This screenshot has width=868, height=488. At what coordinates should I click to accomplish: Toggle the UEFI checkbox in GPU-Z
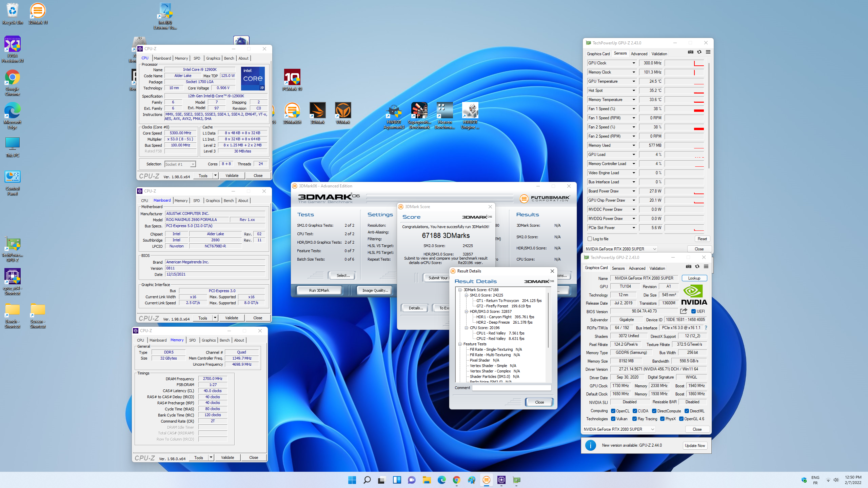tap(693, 311)
